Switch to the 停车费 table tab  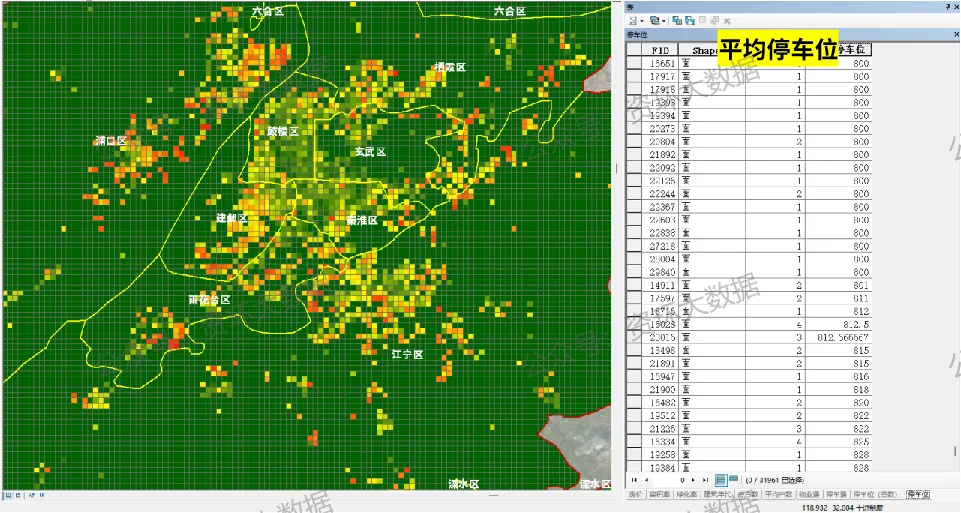837,494
